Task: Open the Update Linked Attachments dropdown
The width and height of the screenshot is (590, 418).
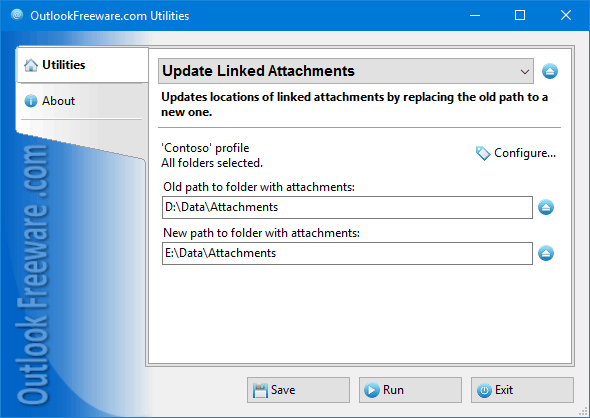Action: [x=346, y=71]
